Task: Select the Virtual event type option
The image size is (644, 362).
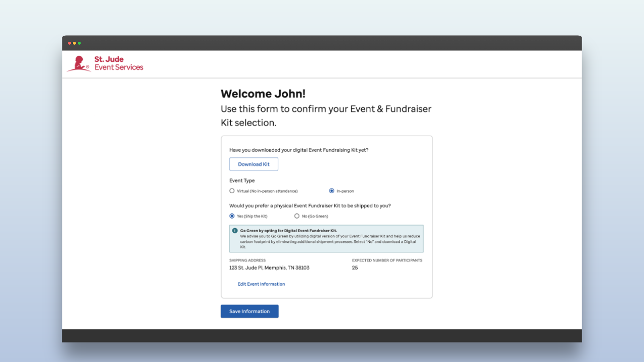Action: click(x=232, y=191)
